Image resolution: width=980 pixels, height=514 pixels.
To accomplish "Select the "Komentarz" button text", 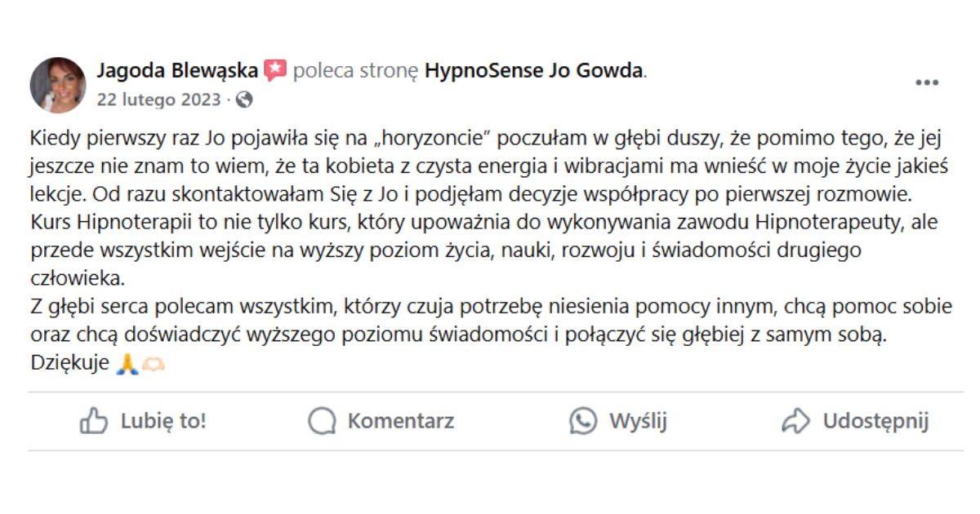I will [x=400, y=421].
